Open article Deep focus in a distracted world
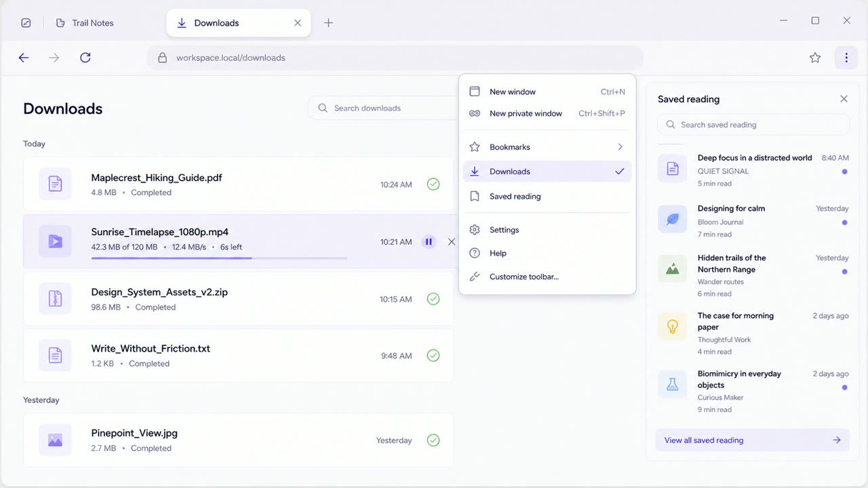The height and width of the screenshot is (488, 868). click(x=755, y=158)
